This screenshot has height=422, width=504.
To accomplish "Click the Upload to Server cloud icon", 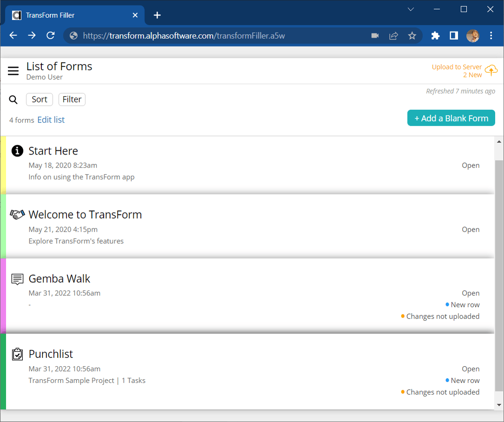I will [x=491, y=71].
